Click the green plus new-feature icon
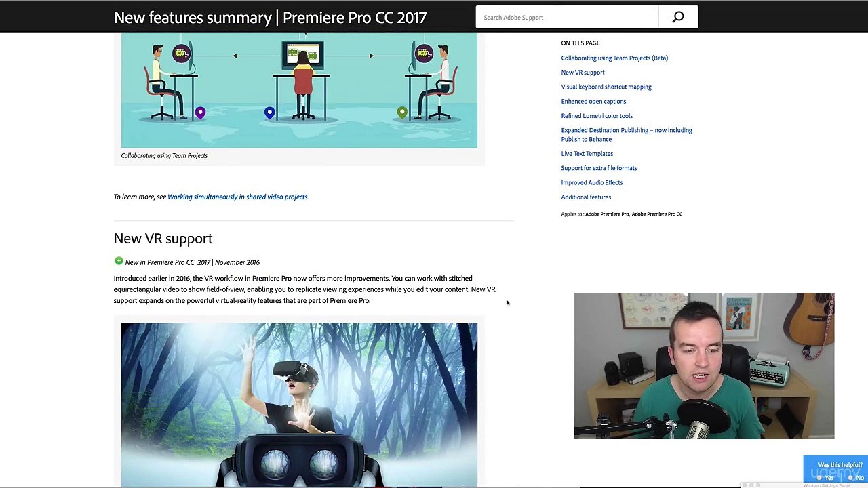This screenshot has height=488, width=868. click(x=119, y=261)
